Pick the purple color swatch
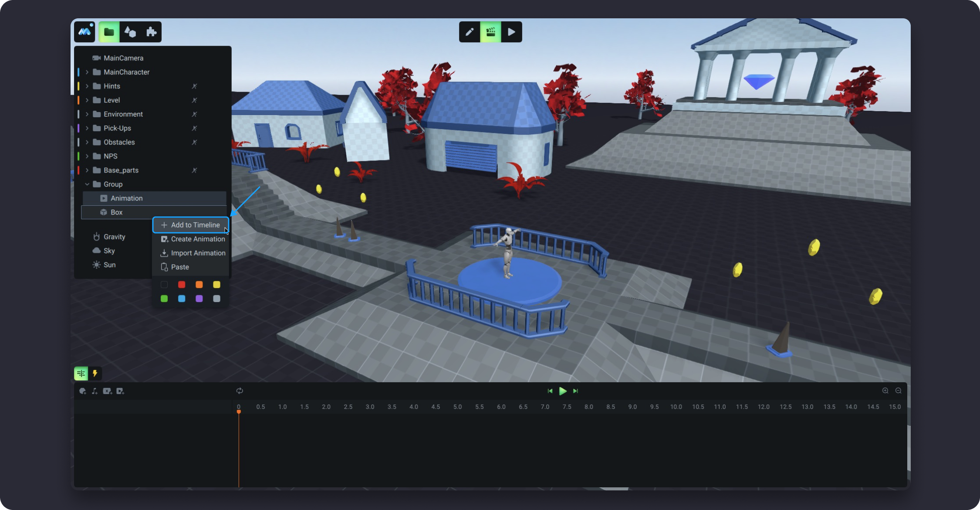980x510 pixels. [x=199, y=299]
